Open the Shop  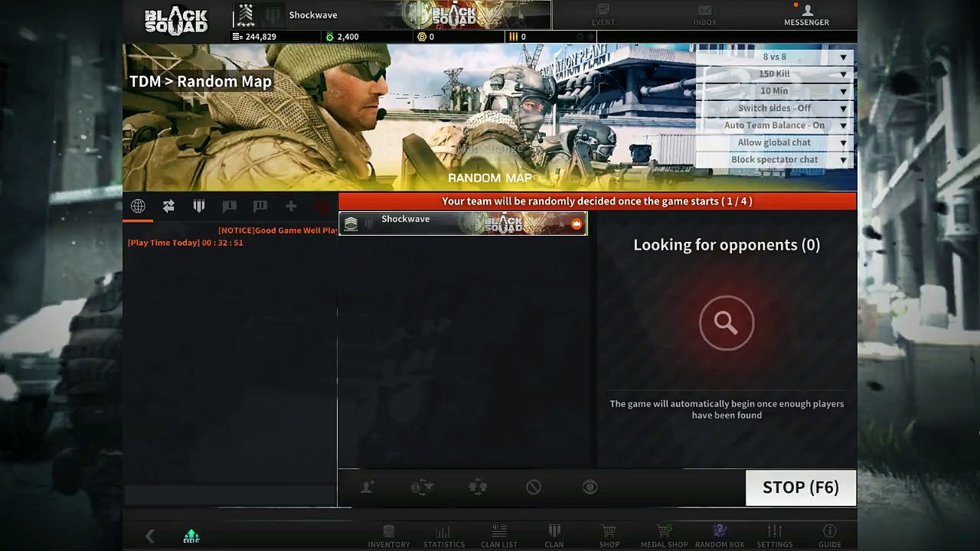pos(609,536)
